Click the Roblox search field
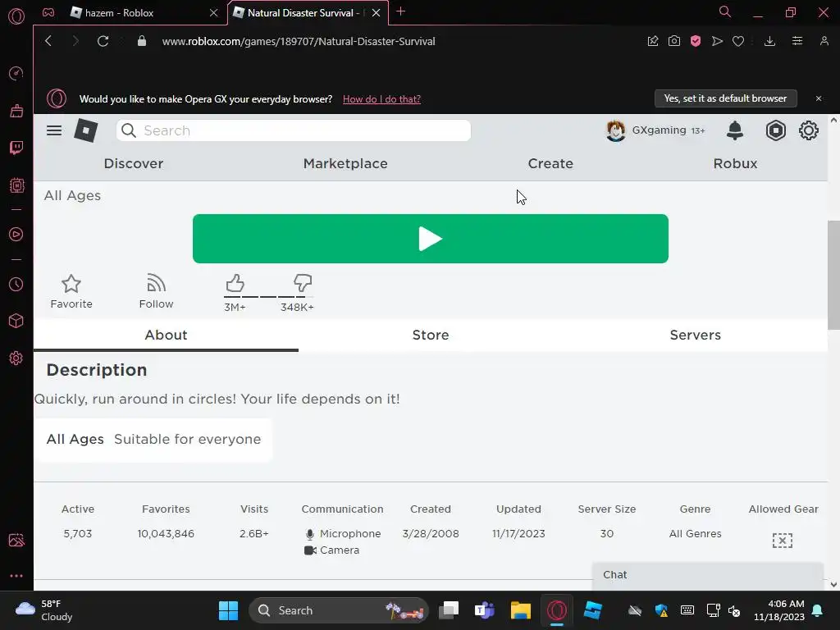The height and width of the screenshot is (630, 840). (x=293, y=130)
